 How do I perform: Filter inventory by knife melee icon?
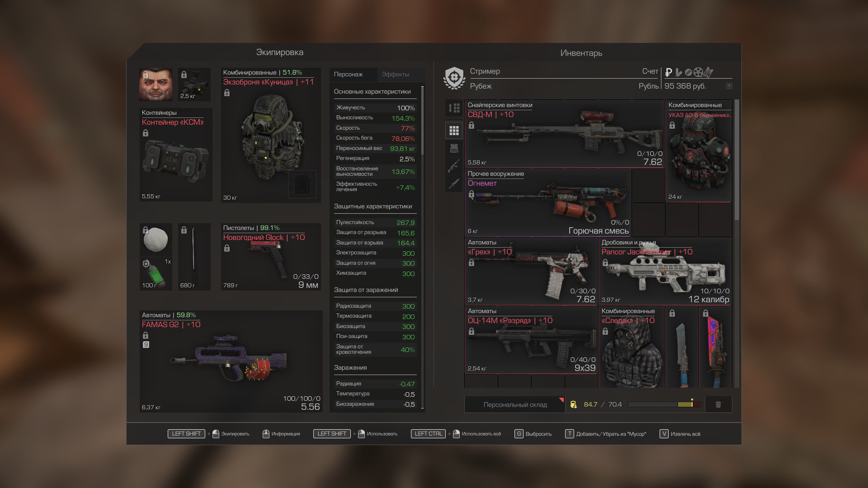pos(454,183)
